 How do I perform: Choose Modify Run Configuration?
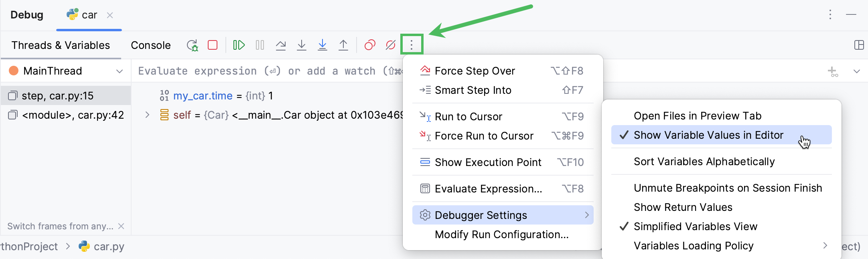point(501,235)
